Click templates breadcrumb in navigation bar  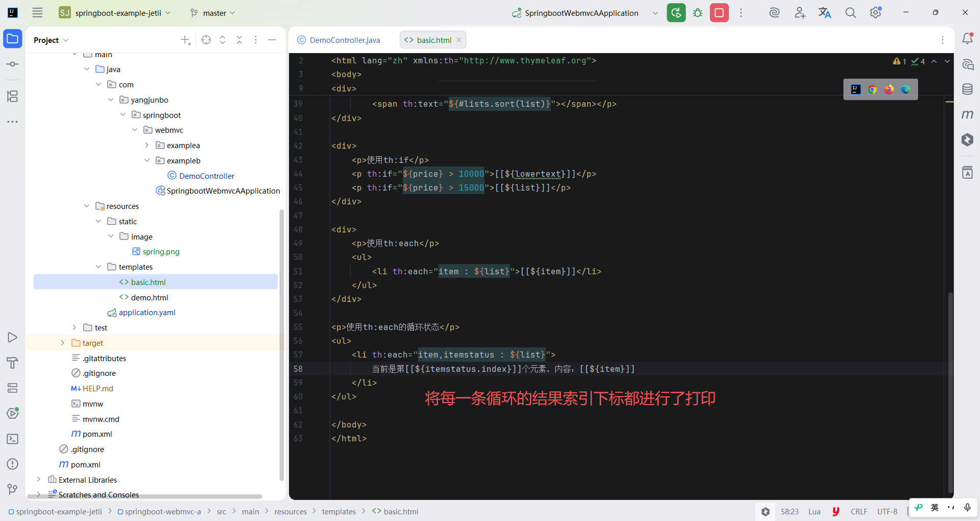pyautogui.click(x=339, y=511)
